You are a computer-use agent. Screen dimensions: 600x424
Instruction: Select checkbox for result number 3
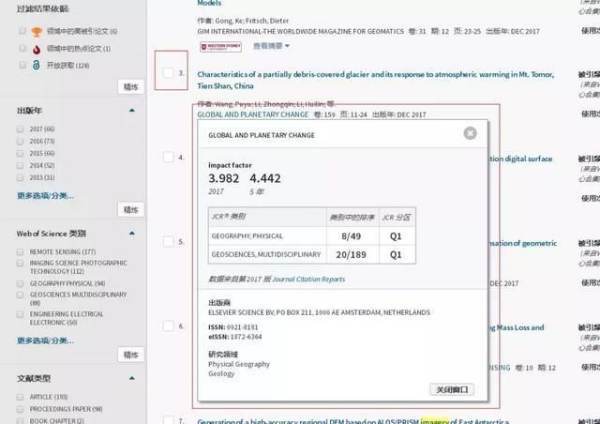tap(168, 73)
